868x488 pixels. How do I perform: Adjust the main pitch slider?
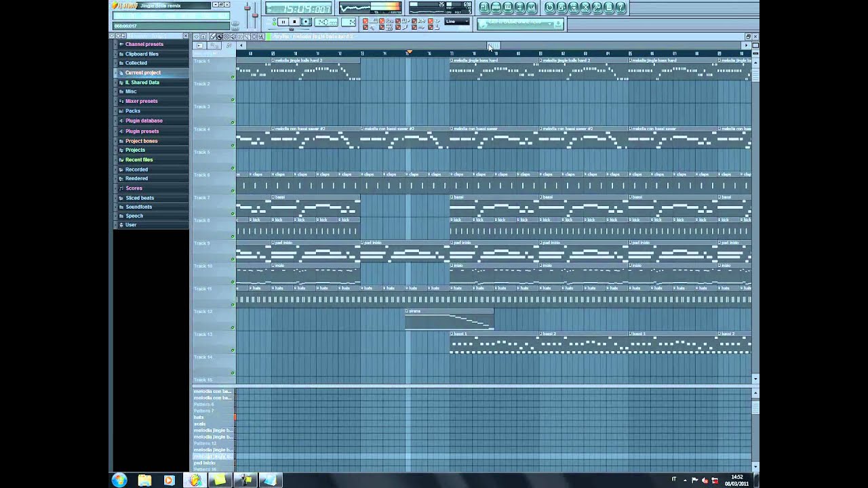[x=255, y=14]
